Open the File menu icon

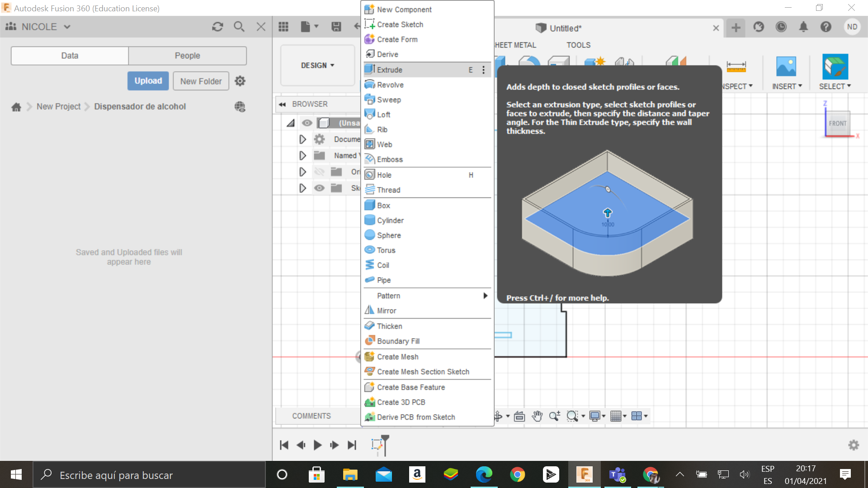pyautogui.click(x=310, y=27)
